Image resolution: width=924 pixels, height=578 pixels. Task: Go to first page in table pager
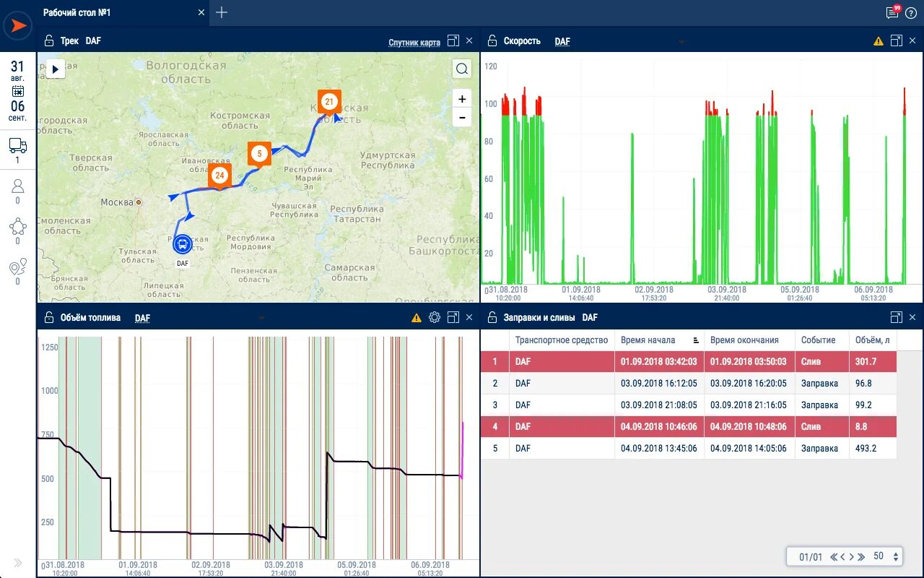pos(834,556)
